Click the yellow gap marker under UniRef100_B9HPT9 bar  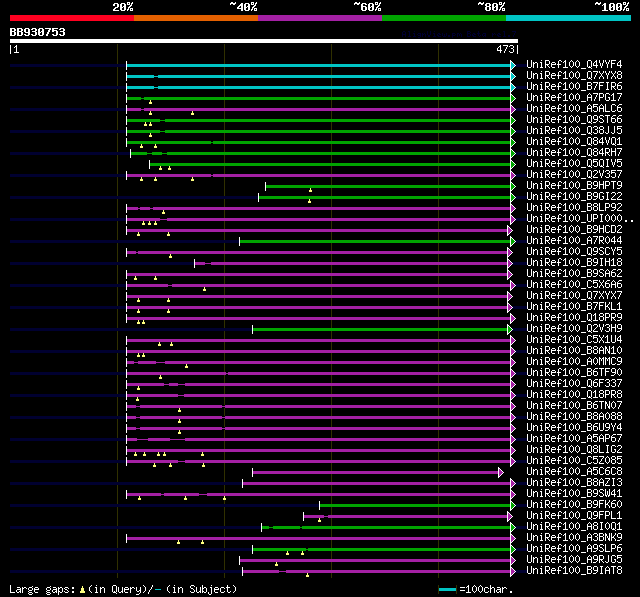pyautogui.click(x=311, y=190)
